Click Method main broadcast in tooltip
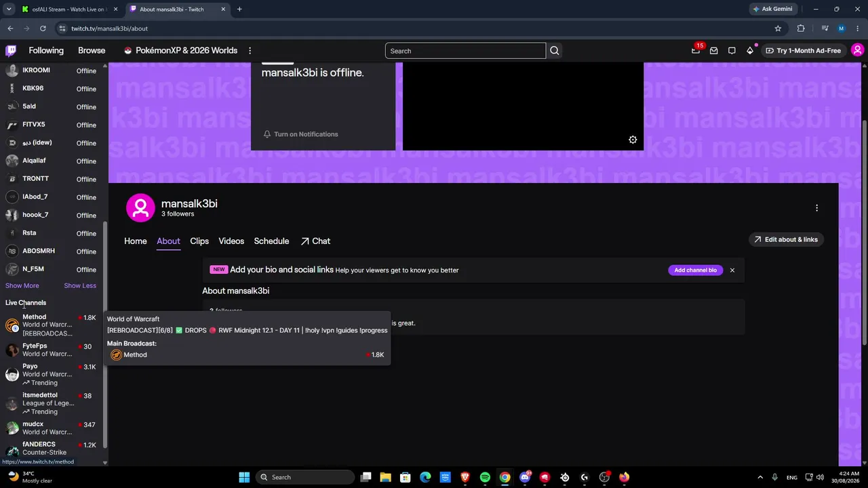868x488 pixels. pyautogui.click(x=248, y=354)
